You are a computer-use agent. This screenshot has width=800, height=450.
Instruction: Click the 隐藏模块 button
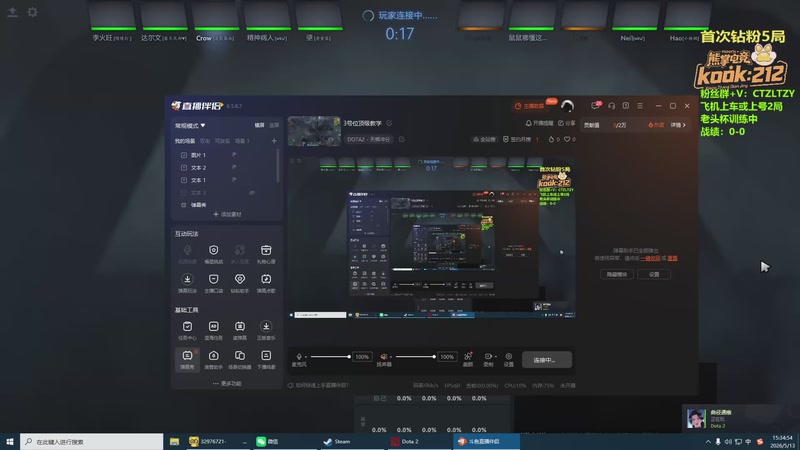(616, 274)
